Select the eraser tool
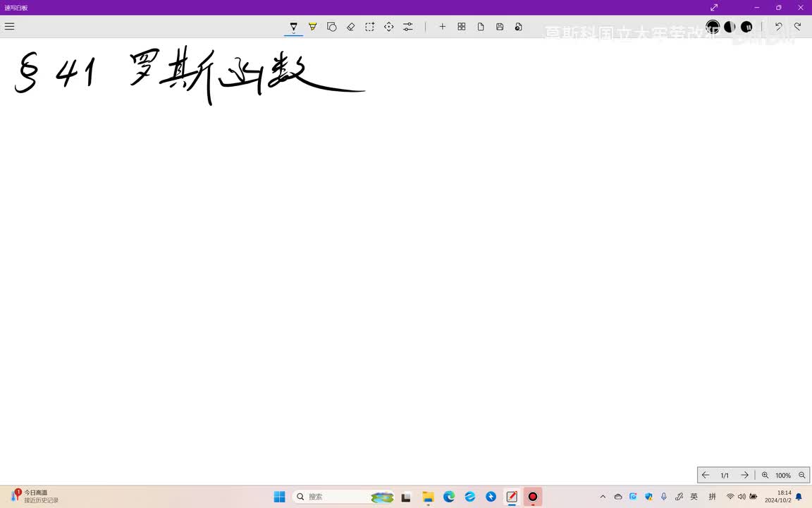812x508 pixels. (x=350, y=26)
